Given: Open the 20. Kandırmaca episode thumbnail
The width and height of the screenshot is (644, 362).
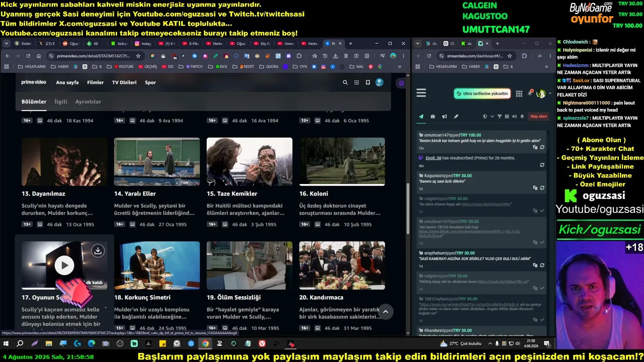Looking at the screenshot, I should pyautogui.click(x=342, y=265).
